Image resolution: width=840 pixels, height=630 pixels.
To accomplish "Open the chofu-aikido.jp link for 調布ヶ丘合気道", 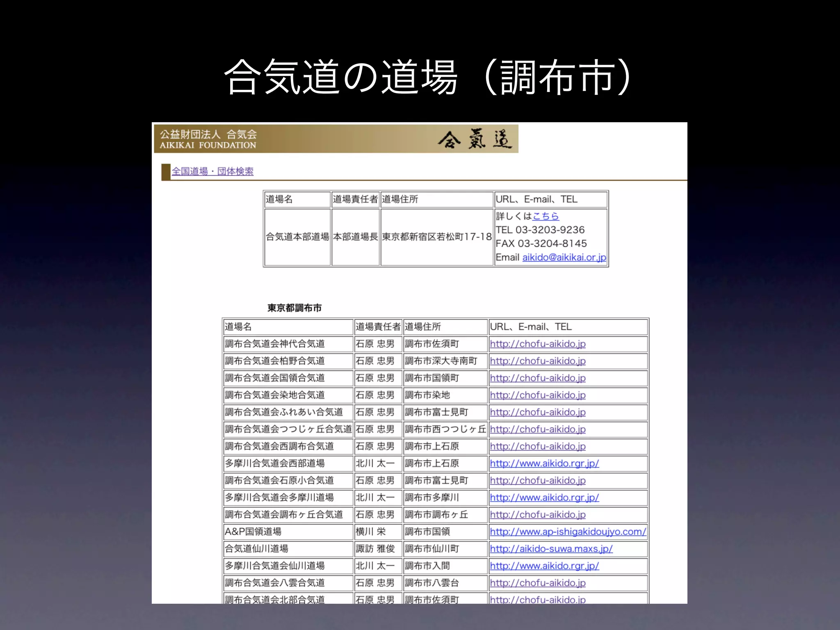I will point(538,515).
